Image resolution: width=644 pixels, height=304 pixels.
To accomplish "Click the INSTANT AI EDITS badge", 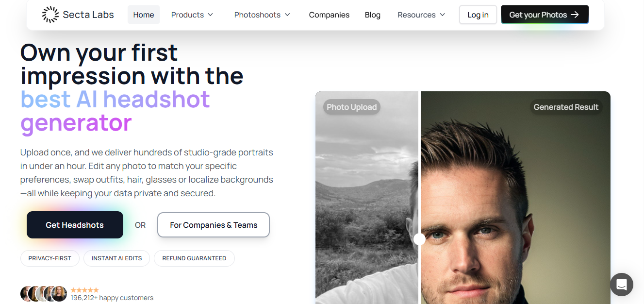I will pos(117,258).
